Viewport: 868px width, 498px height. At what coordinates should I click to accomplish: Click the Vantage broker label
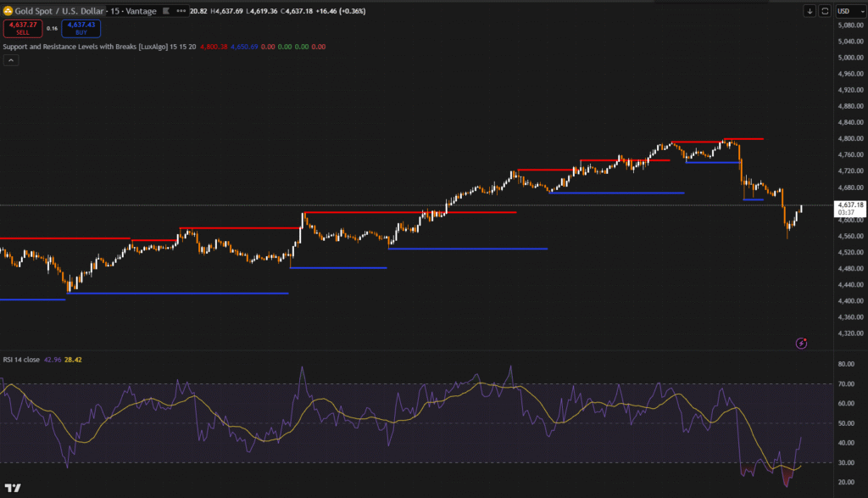141,11
